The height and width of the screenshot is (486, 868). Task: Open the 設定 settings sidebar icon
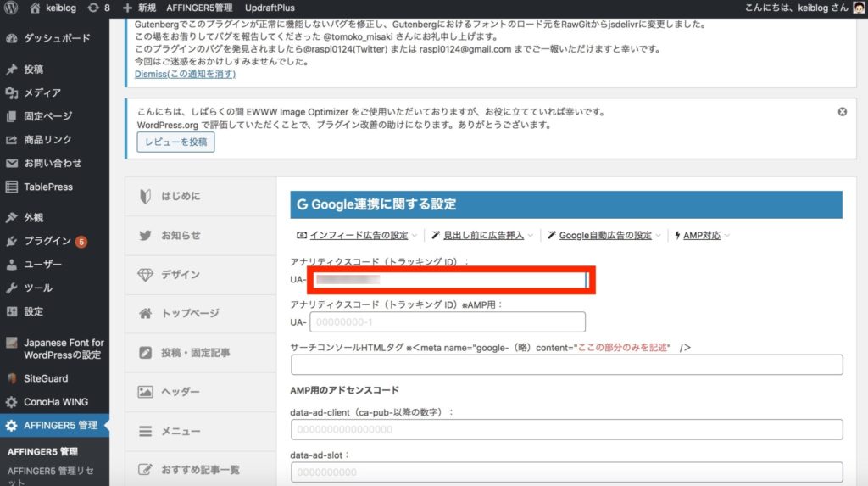point(12,311)
